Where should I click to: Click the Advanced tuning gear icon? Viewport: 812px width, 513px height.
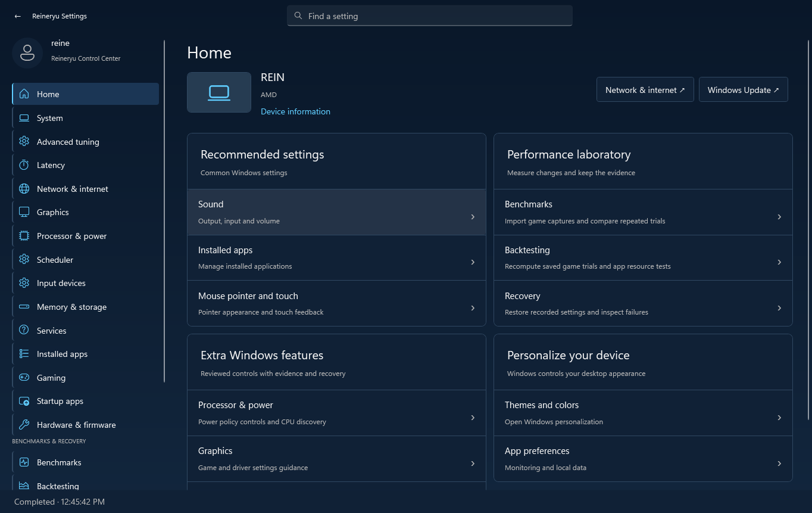click(x=24, y=142)
